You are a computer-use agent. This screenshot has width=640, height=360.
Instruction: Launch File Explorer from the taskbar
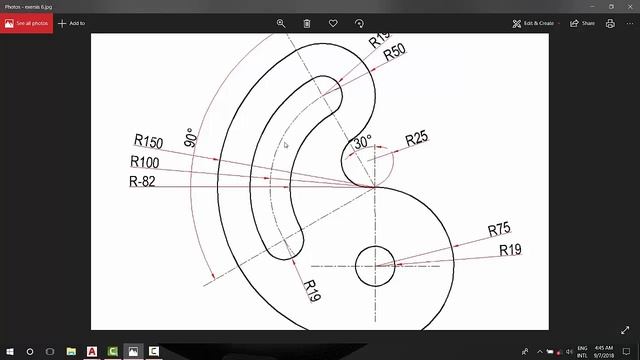pos(71,351)
